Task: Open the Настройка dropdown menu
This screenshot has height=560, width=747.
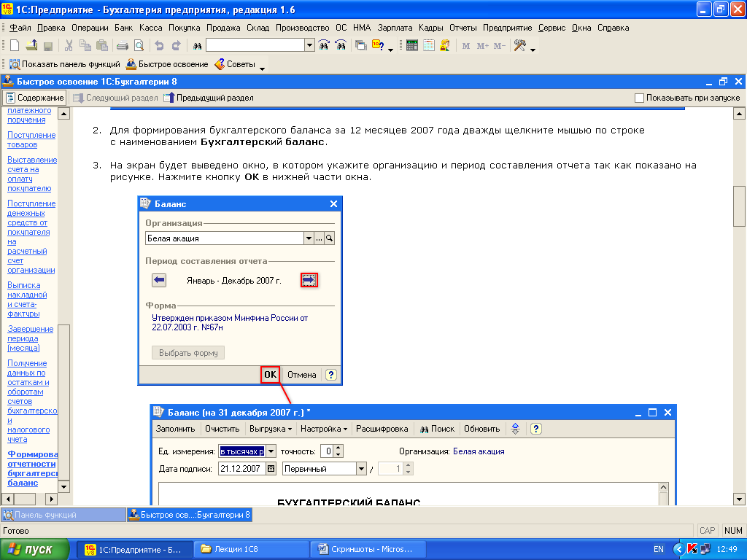Action: pos(323,429)
